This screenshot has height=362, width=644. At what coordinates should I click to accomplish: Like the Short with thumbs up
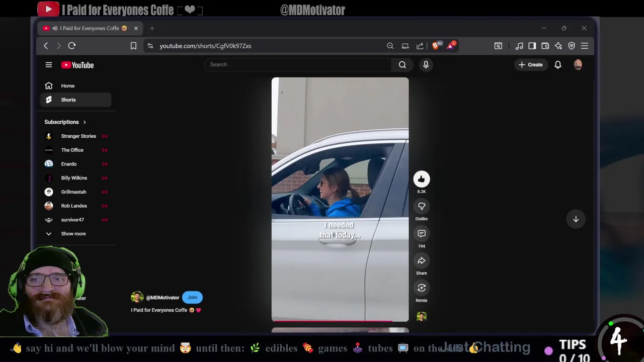coord(422,179)
